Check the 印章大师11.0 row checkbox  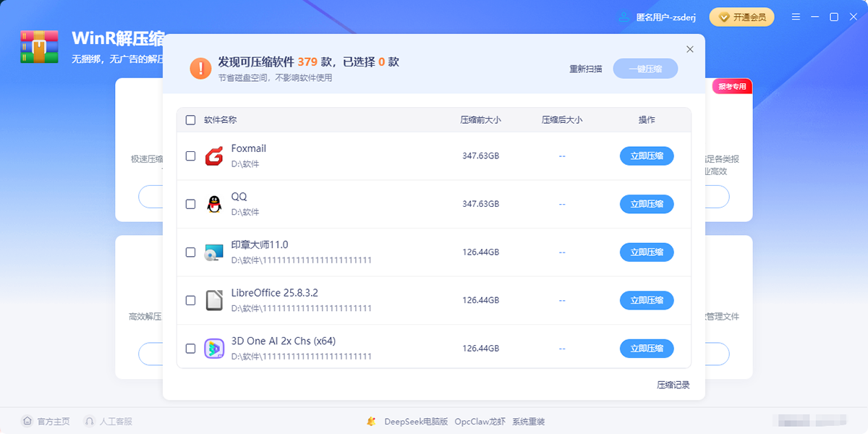[190, 252]
